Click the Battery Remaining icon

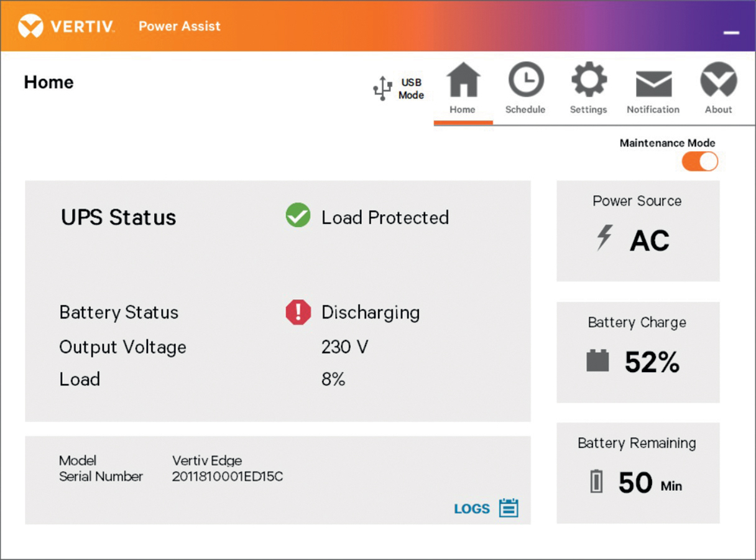coord(596,482)
